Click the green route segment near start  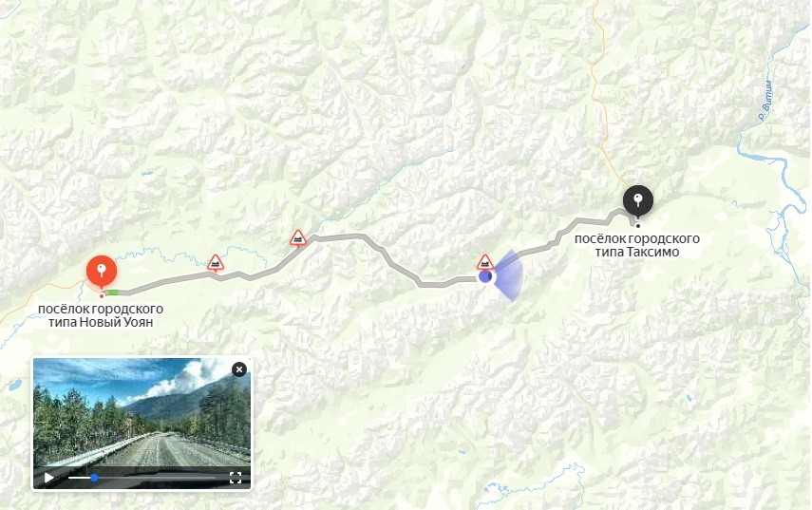click(112, 293)
